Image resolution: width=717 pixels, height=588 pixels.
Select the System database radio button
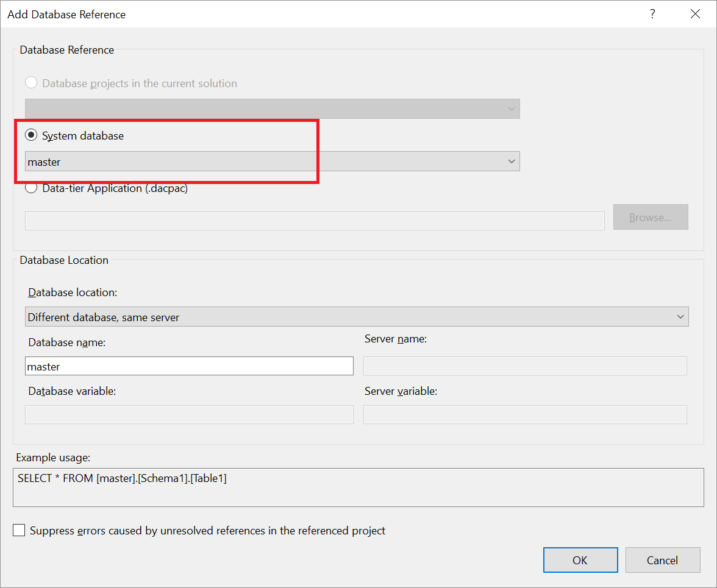point(31,135)
